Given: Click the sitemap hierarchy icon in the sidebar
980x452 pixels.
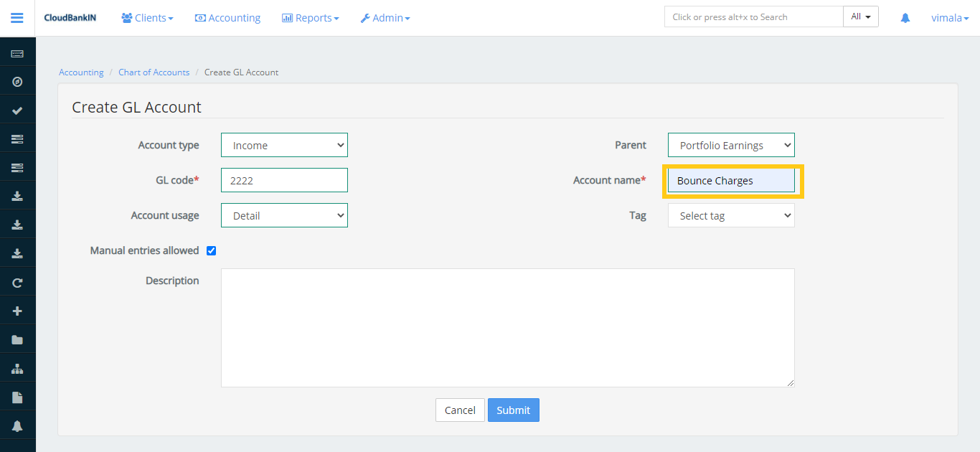Looking at the screenshot, I should 17,369.
